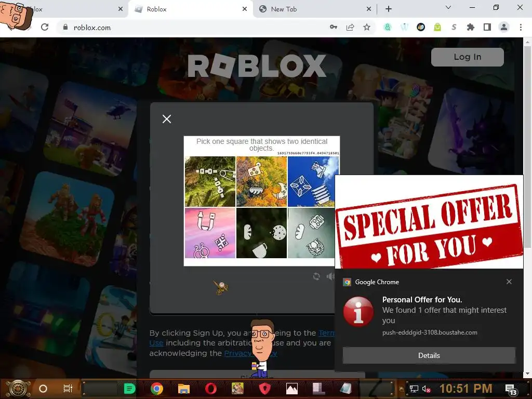The width and height of the screenshot is (532, 399).
Task: Click the green shopping bag extension icon
Action: (x=437, y=27)
